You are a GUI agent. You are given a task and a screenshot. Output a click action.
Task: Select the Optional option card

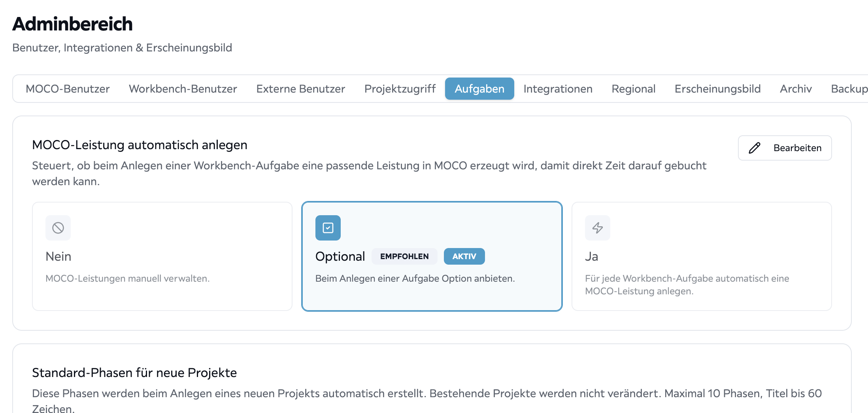tap(432, 256)
